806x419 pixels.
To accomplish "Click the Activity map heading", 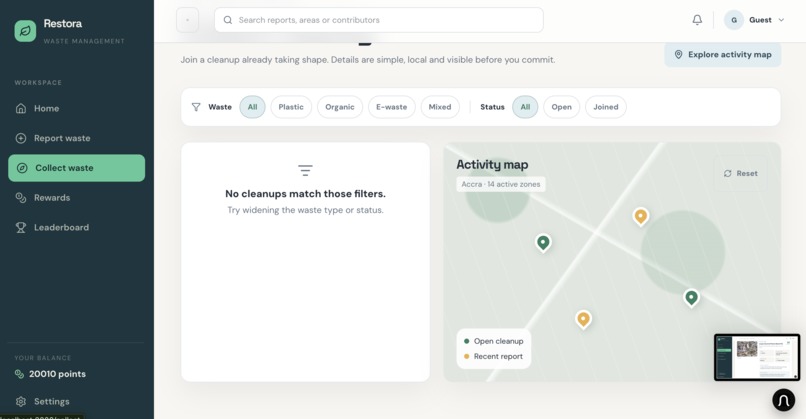I will pyautogui.click(x=492, y=165).
